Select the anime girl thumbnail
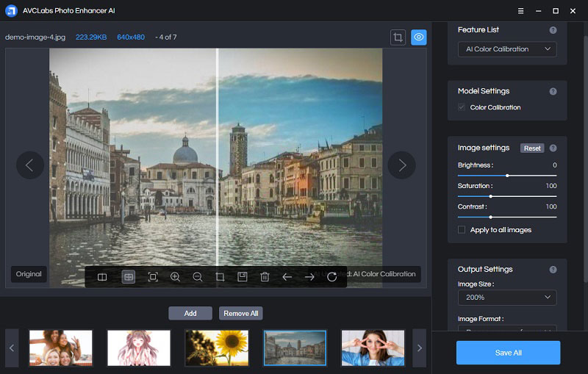The image size is (588, 374). coord(139,348)
